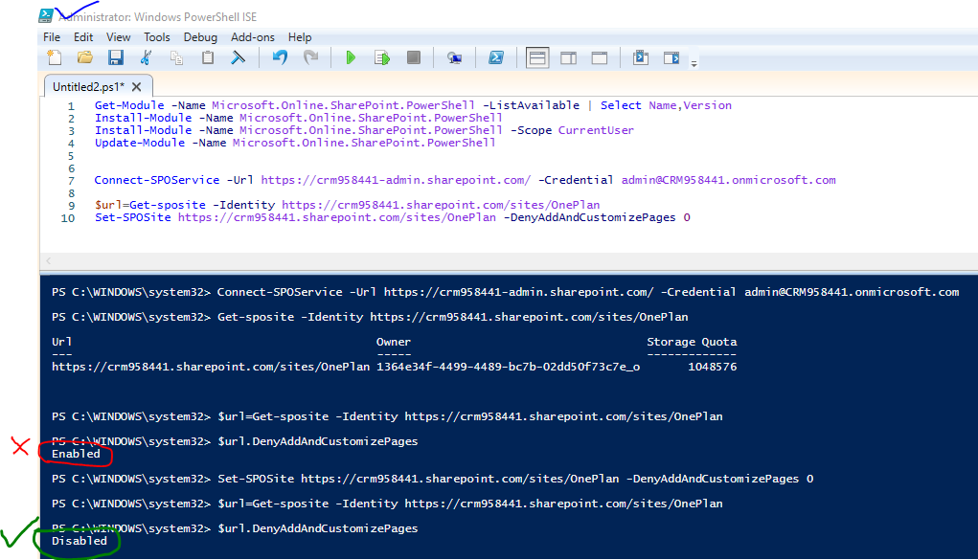This screenshot has width=978, height=560.
Task: Clear the console pane icon
Action: click(x=239, y=58)
